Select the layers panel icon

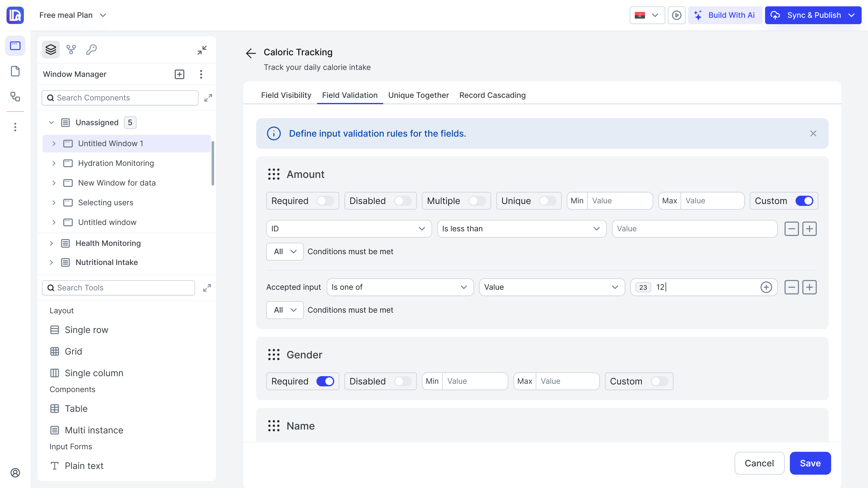[x=51, y=50]
